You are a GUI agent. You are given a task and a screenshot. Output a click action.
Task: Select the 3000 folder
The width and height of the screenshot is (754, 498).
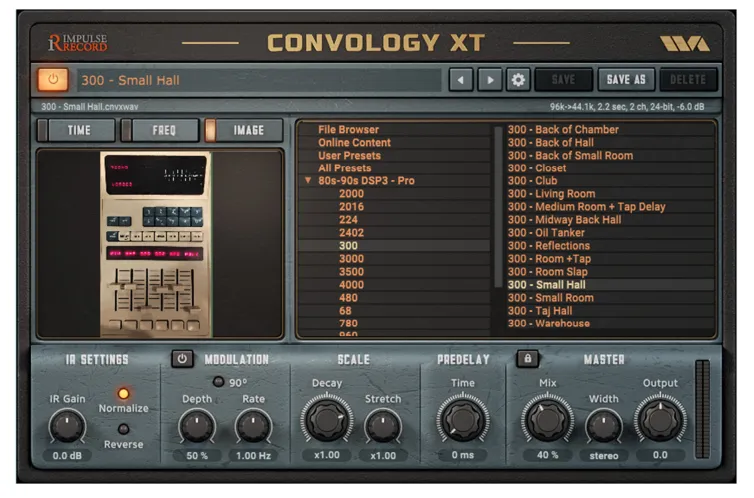point(352,259)
